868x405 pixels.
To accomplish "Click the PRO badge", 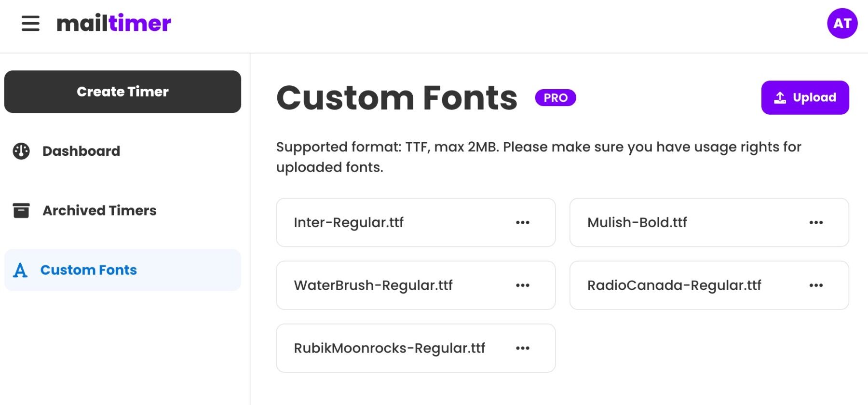I will point(556,98).
